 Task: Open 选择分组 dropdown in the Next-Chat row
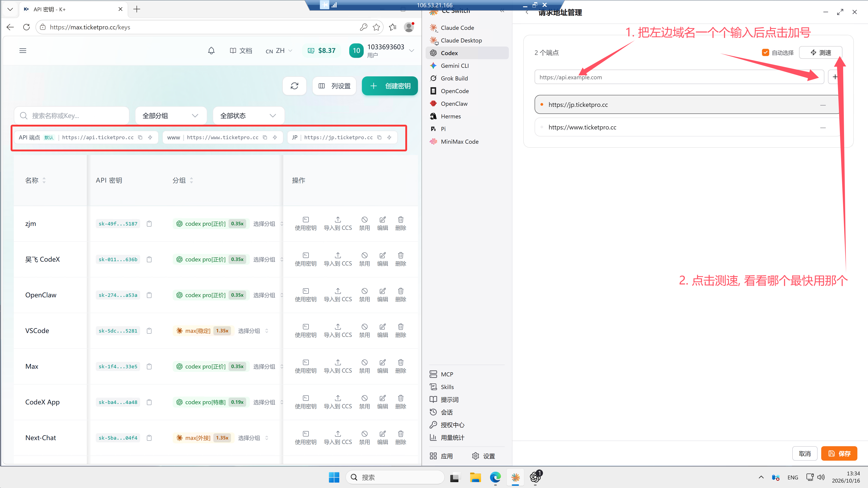pos(253,438)
